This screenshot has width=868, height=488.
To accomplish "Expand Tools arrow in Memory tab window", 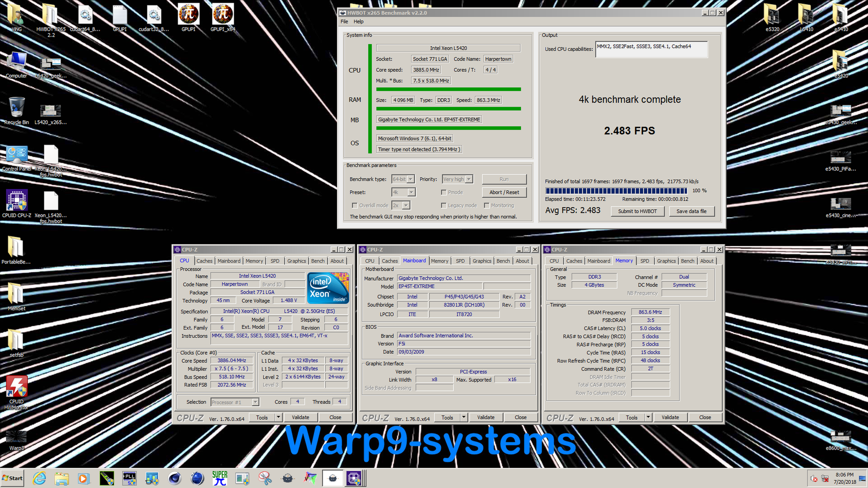I will coord(648,418).
